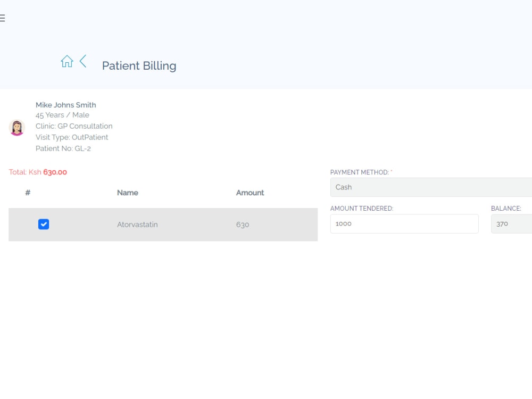Go to home via house icon
The width and height of the screenshot is (532, 399).
[67, 61]
